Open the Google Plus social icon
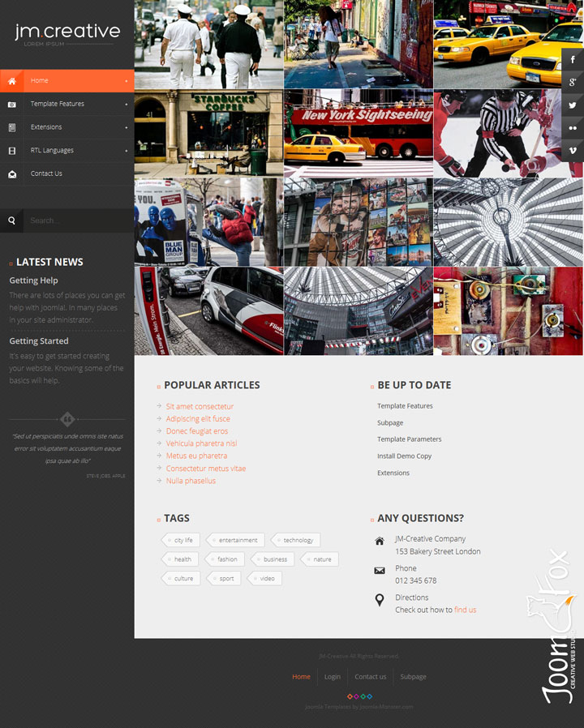584x728 pixels. pyautogui.click(x=573, y=82)
